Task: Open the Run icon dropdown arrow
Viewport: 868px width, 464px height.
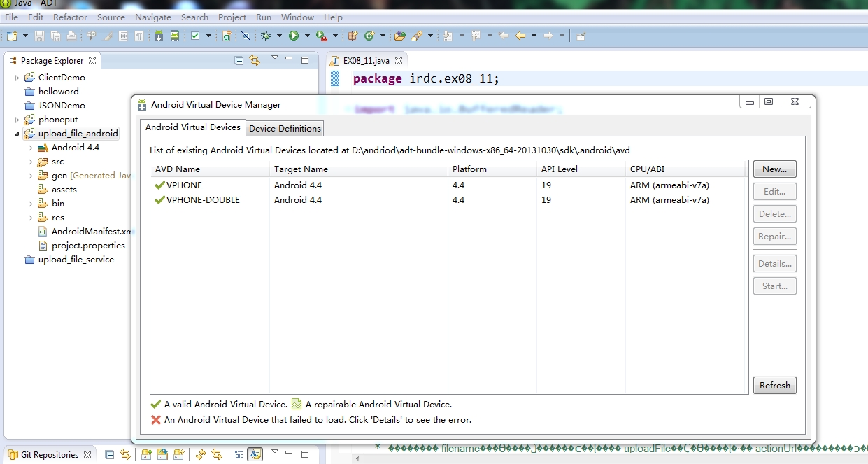Action: pyautogui.click(x=307, y=36)
